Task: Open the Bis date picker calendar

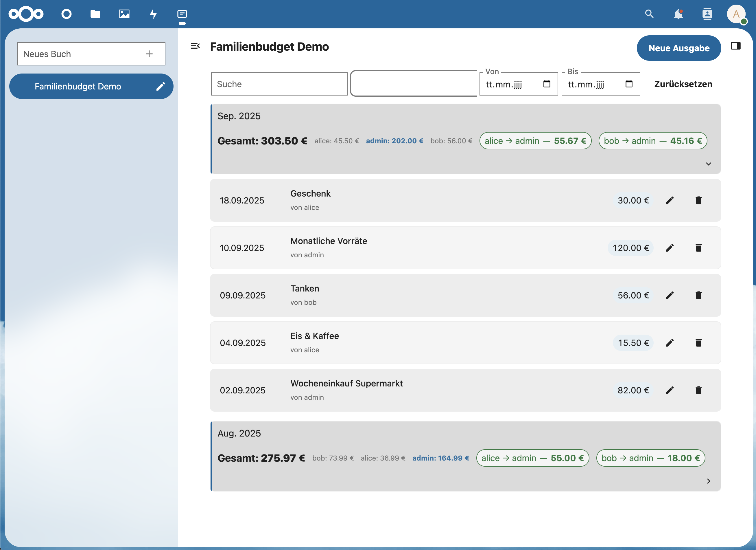Action: (x=629, y=84)
